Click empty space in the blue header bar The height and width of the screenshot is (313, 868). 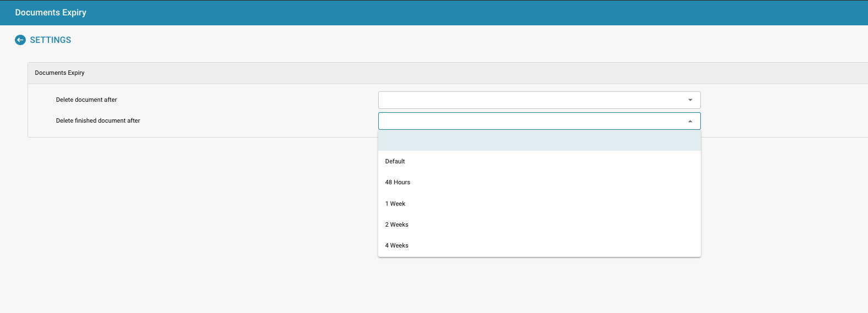(x=440, y=12)
